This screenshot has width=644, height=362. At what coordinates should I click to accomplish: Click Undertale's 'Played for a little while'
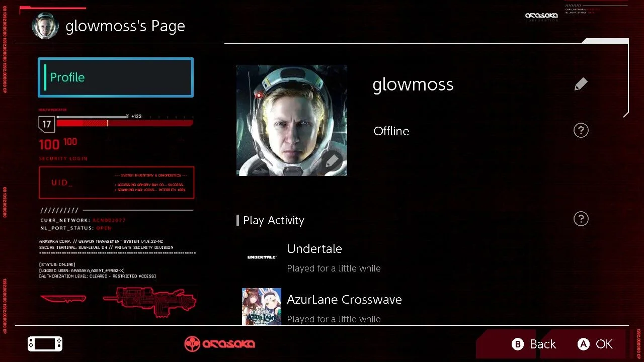(334, 268)
